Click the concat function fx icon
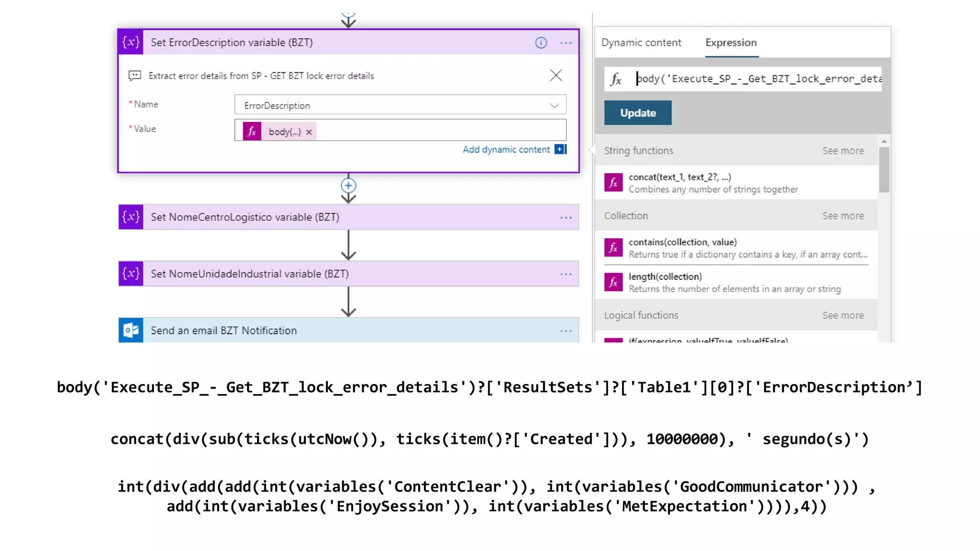 coord(613,183)
